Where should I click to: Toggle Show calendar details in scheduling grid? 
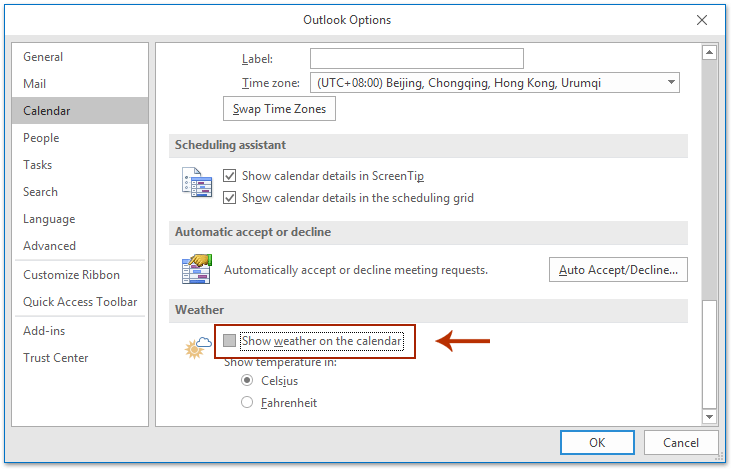pyautogui.click(x=229, y=198)
